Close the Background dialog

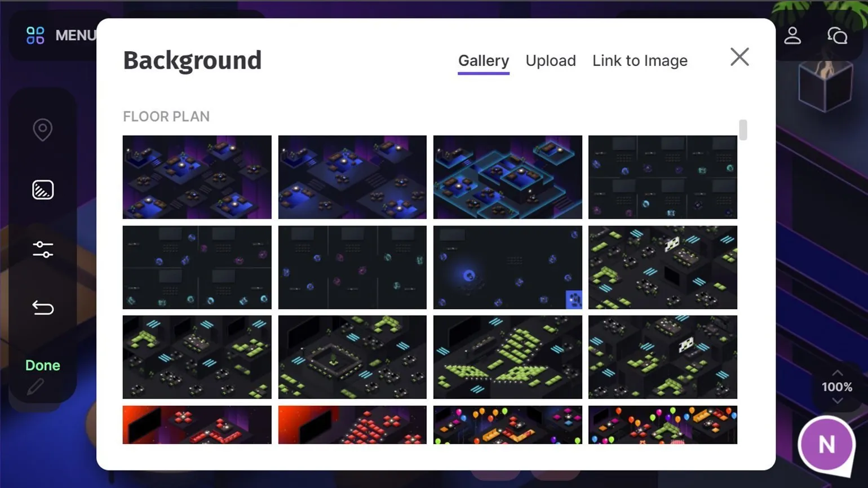pyautogui.click(x=739, y=57)
